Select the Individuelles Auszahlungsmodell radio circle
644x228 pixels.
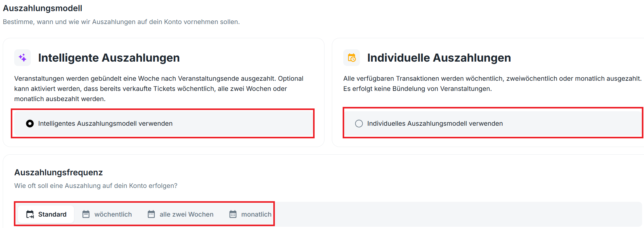click(359, 124)
